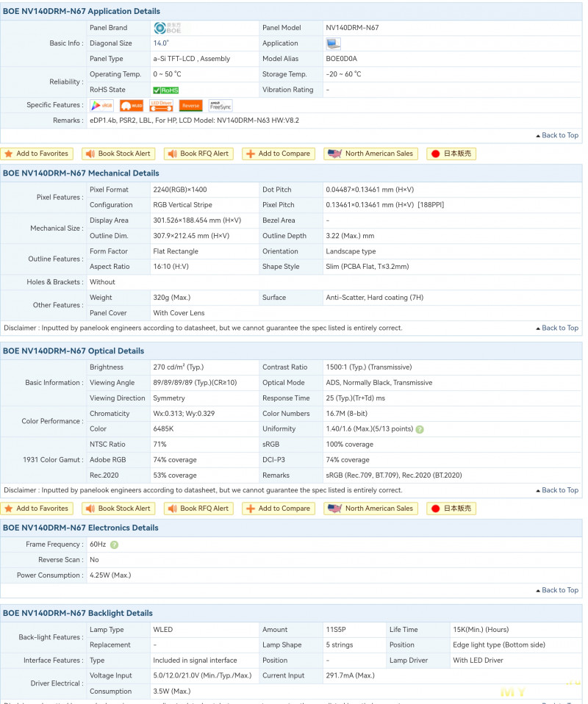Click the orange Reverse feature icon
Viewport: 588px width, 704px height.
coord(190,106)
